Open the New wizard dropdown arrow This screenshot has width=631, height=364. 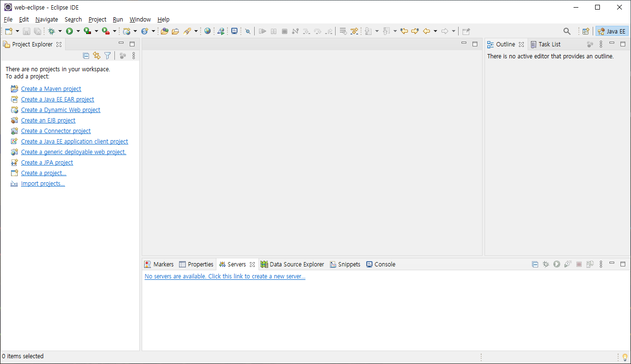pos(17,31)
